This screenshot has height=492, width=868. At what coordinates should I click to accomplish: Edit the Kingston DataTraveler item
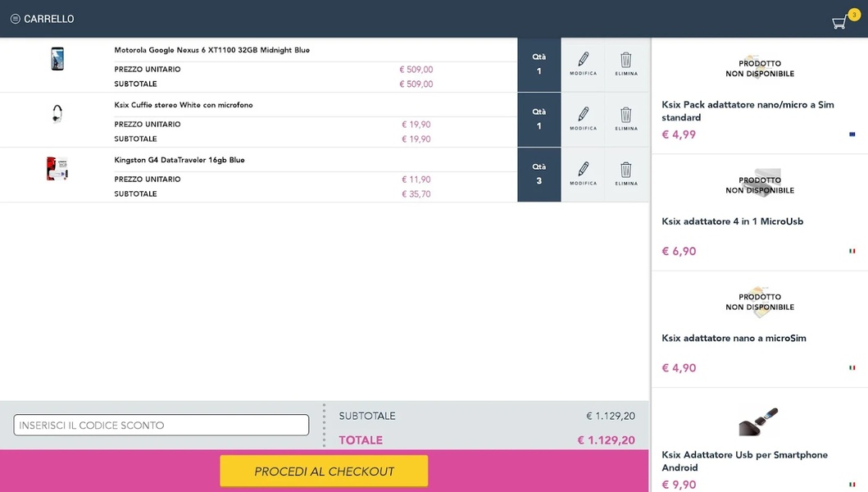[x=583, y=174]
